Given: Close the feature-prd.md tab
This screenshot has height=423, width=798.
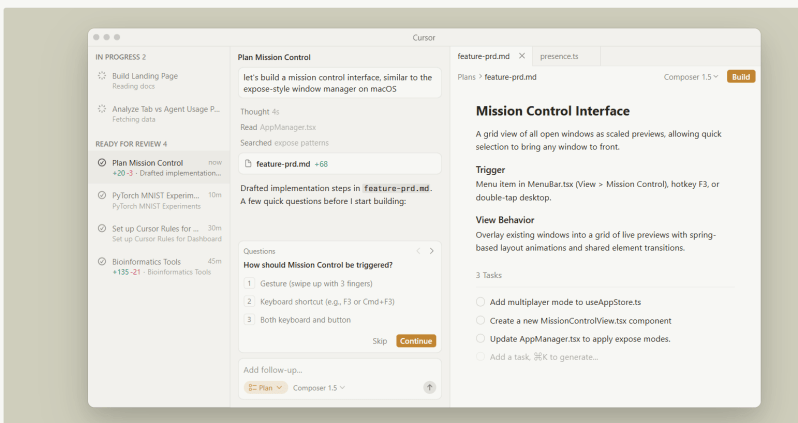Looking at the screenshot, I should [x=521, y=56].
